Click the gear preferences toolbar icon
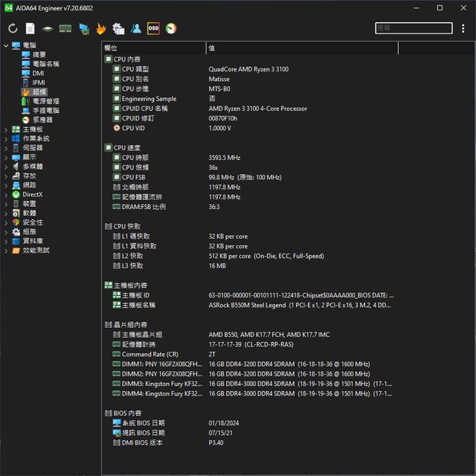 click(119, 28)
